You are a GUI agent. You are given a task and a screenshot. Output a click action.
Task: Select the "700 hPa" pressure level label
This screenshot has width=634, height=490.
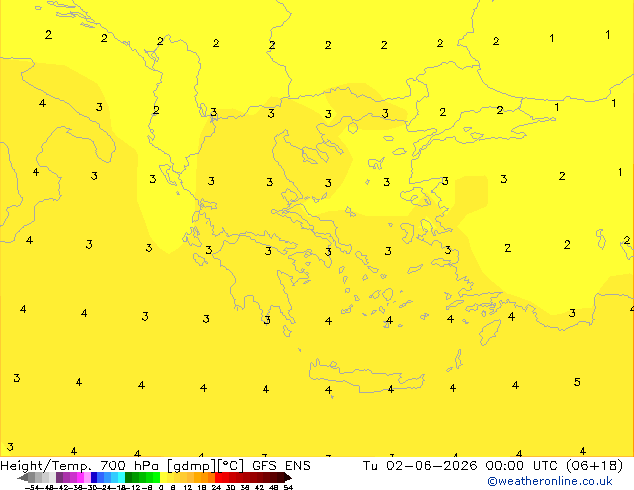click(129, 466)
